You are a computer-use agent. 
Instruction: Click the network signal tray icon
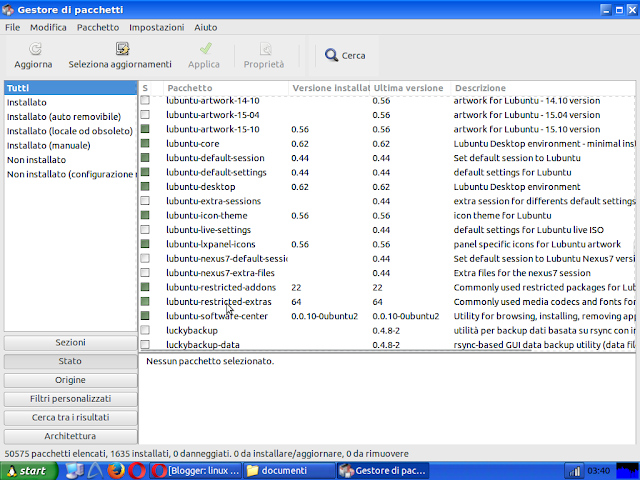(x=574, y=471)
